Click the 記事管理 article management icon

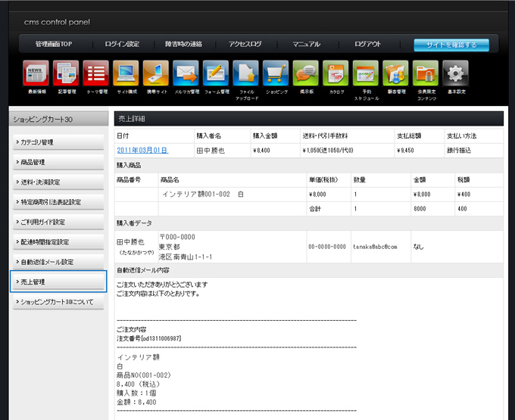click(66, 74)
